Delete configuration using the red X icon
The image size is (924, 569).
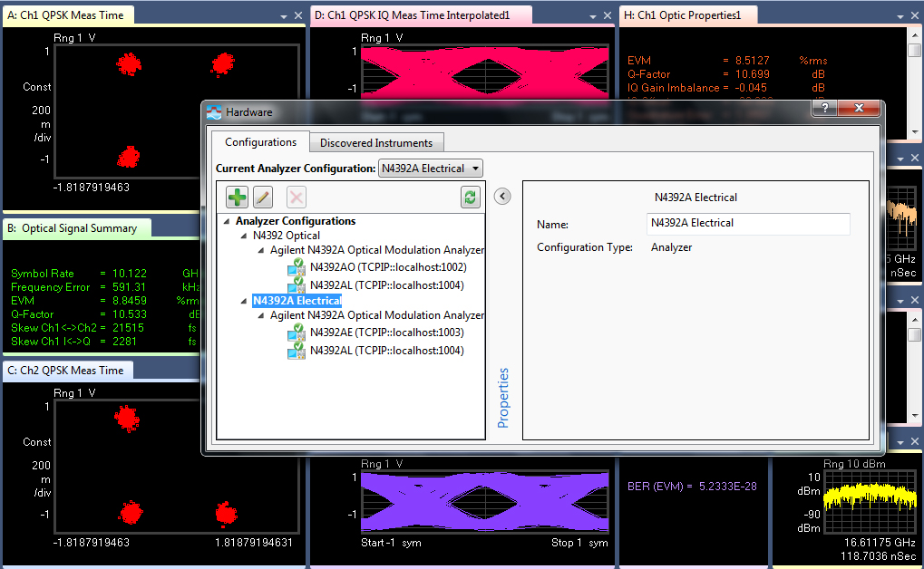click(297, 198)
